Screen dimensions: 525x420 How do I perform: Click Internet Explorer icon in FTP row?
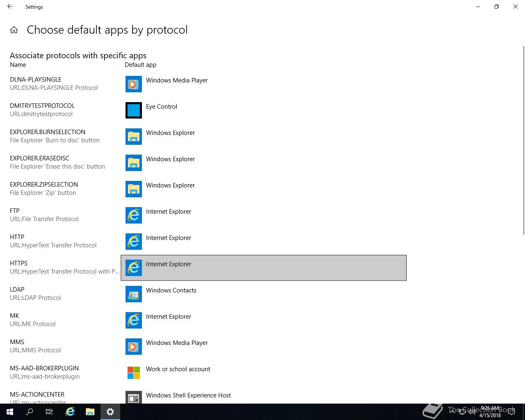pyautogui.click(x=134, y=215)
